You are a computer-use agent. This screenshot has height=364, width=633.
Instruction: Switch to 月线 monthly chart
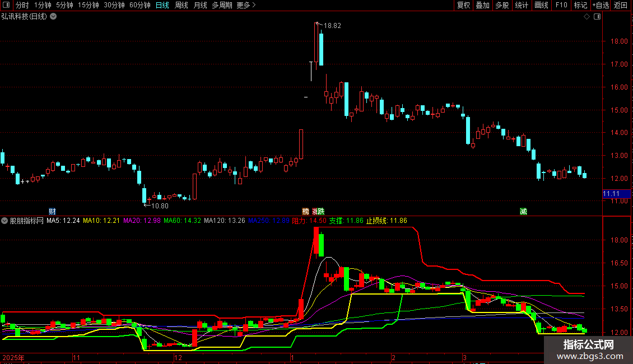[x=200, y=5]
